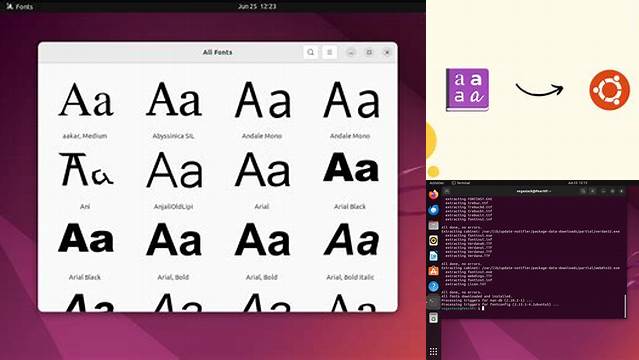Open the AnjaliOldLipi font preview
639x360 pixels.
tap(174, 180)
